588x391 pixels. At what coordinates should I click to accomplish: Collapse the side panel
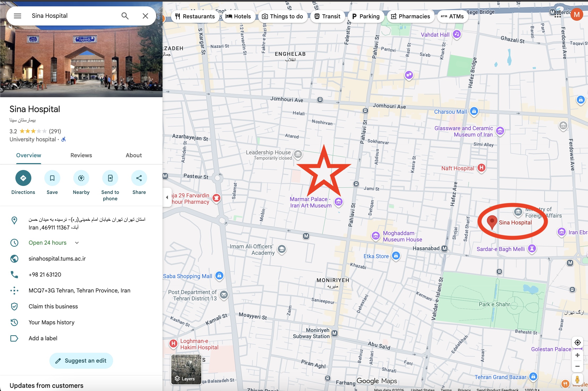coord(167,197)
